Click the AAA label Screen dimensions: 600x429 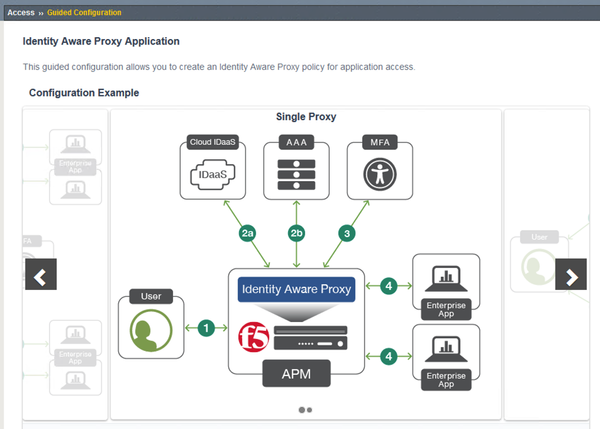297,142
